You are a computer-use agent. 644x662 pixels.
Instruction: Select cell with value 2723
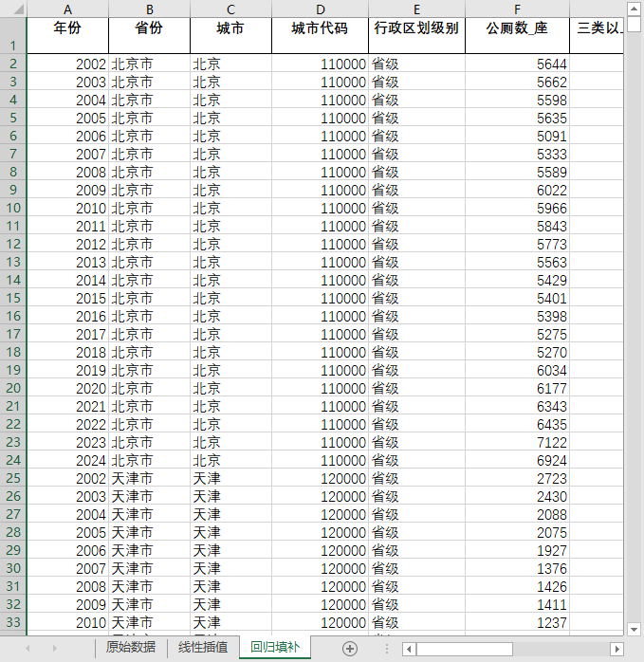[x=517, y=478]
